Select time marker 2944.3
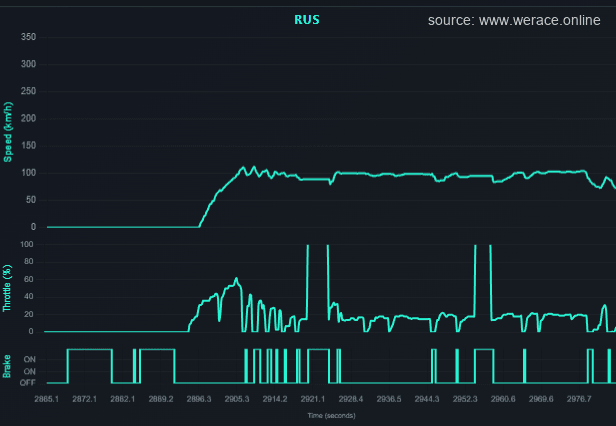 [427, 399]
